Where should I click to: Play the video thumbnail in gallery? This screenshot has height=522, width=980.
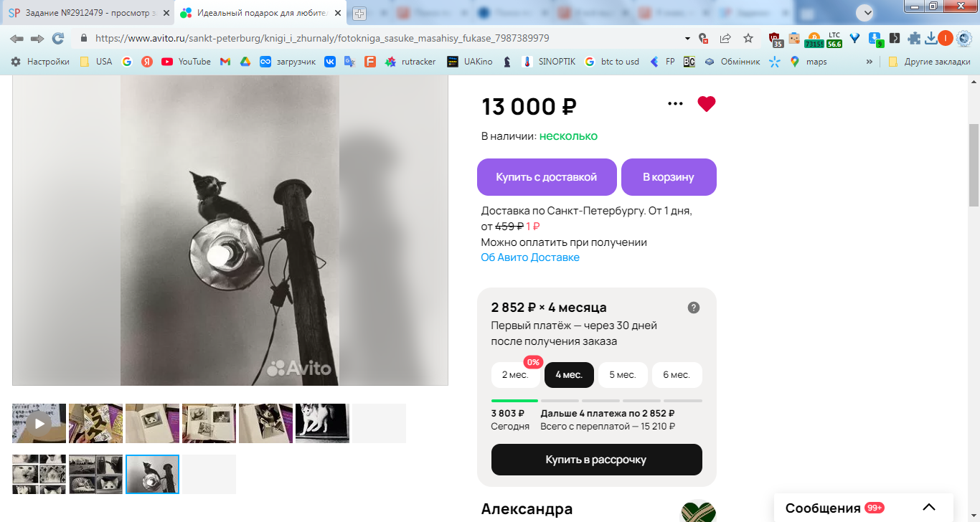(39, 423)
